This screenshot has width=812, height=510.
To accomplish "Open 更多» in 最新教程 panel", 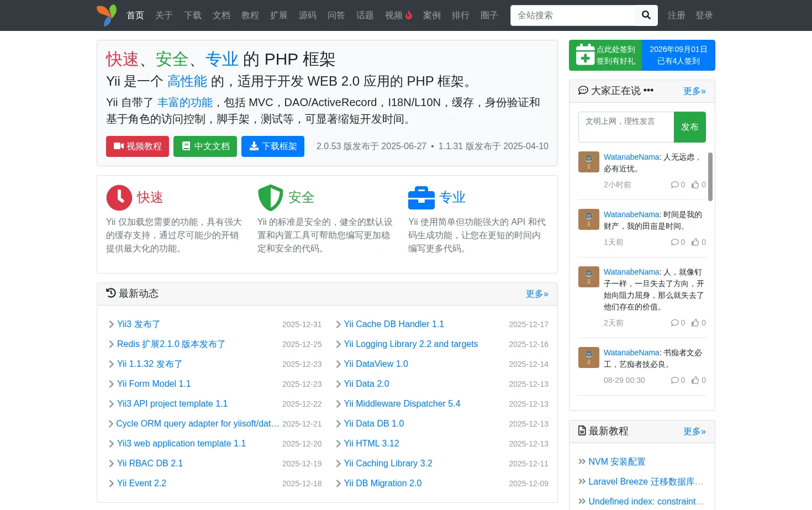I will (x=694, y=432).
